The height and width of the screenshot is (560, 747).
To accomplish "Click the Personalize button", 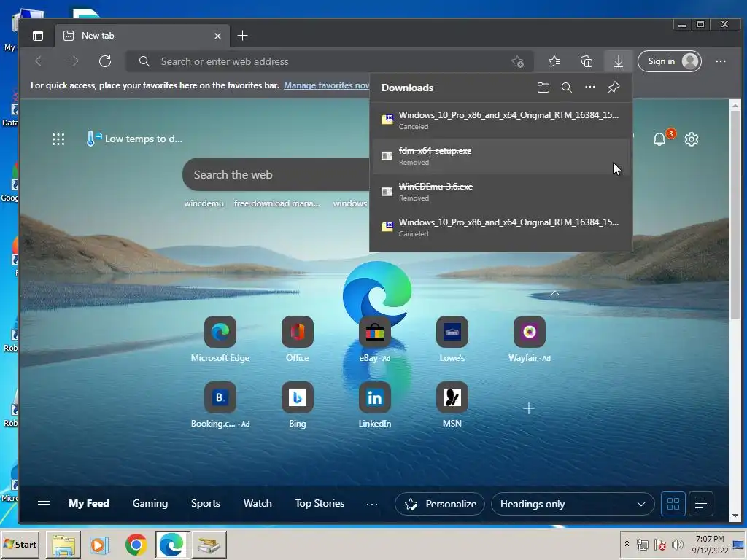I will 440,504.
